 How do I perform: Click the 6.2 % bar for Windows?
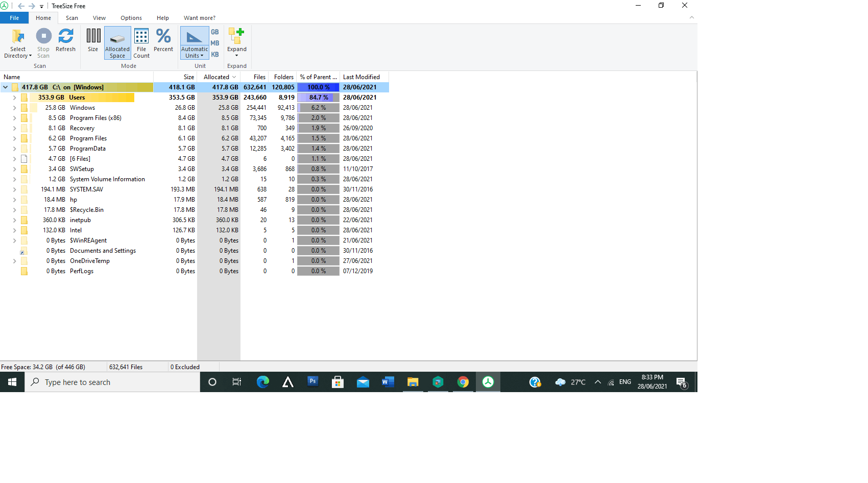tap(318, 108)
